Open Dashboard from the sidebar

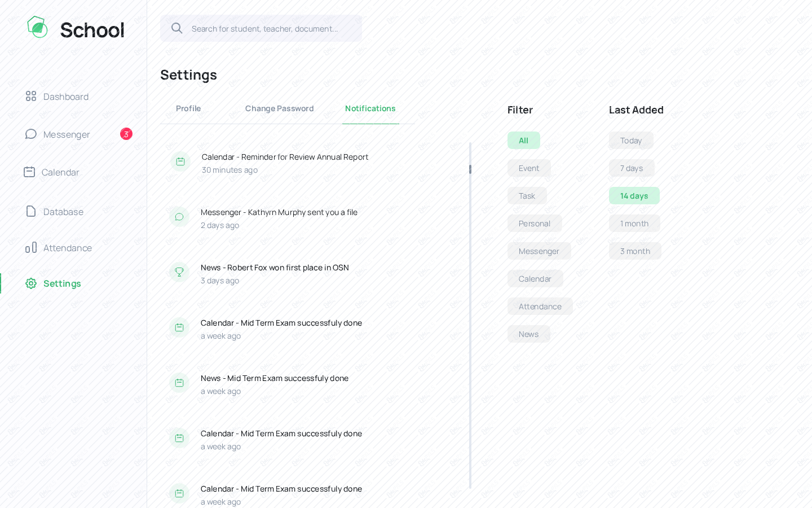tap(65, 97)
